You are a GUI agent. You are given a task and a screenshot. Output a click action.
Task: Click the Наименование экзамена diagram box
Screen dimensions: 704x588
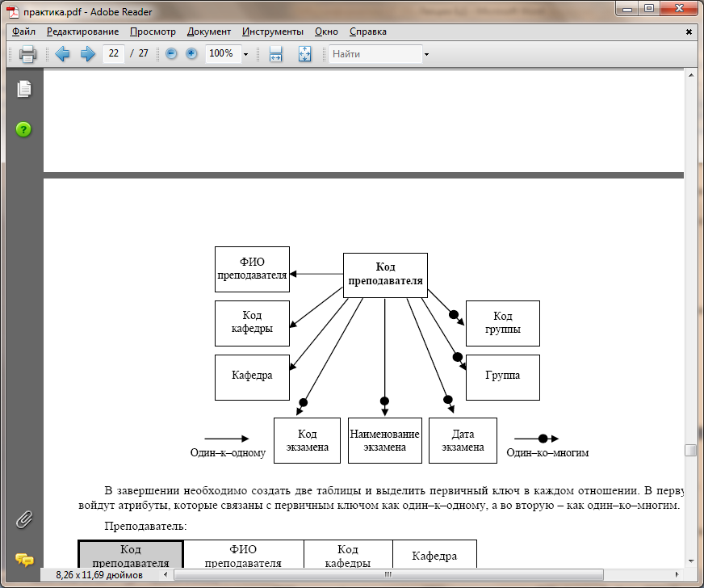point(385,441)
